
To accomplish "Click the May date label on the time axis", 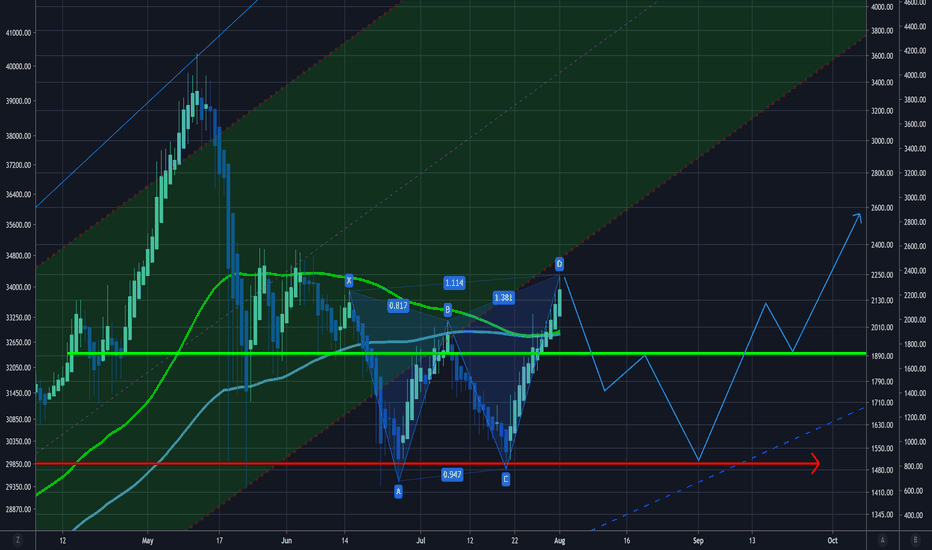I will tap(147, 540).
